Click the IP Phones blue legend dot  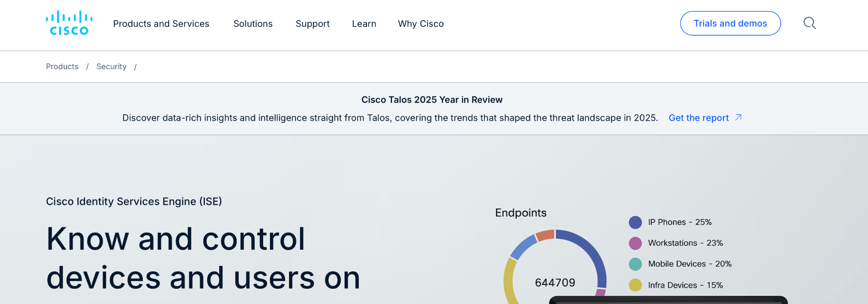(x=635, y=222)
